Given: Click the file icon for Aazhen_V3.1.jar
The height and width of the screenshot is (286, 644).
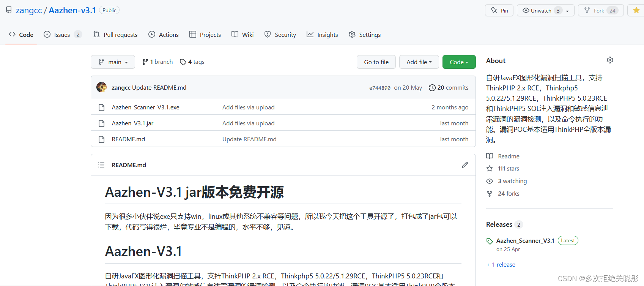Looking at the screenshot, I should pyautogui.click(x=101, y=123).
